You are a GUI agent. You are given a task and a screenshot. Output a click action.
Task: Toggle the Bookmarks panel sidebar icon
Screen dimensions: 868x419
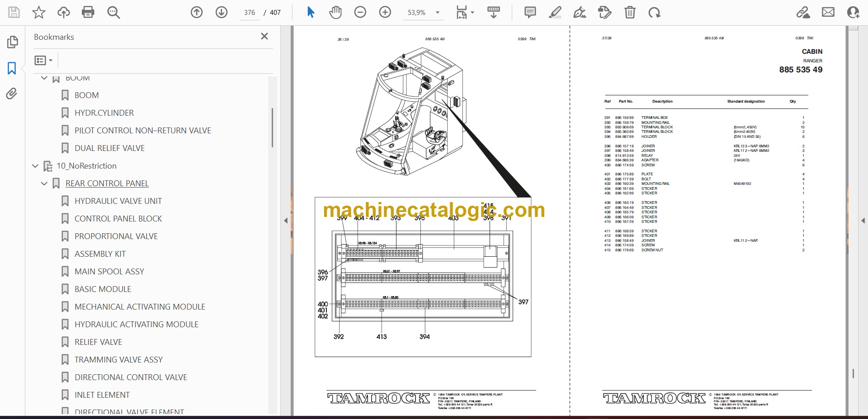pos(12,68)
